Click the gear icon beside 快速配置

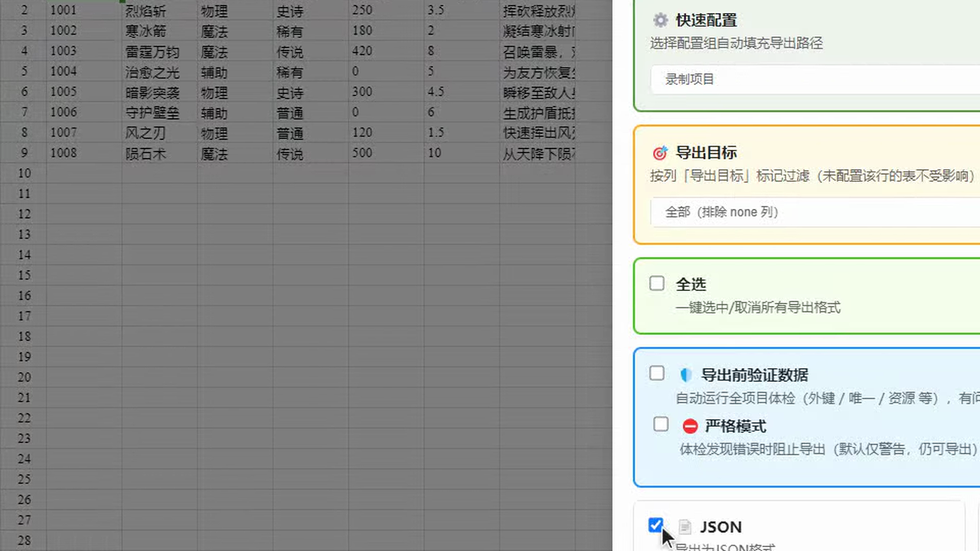660,21
